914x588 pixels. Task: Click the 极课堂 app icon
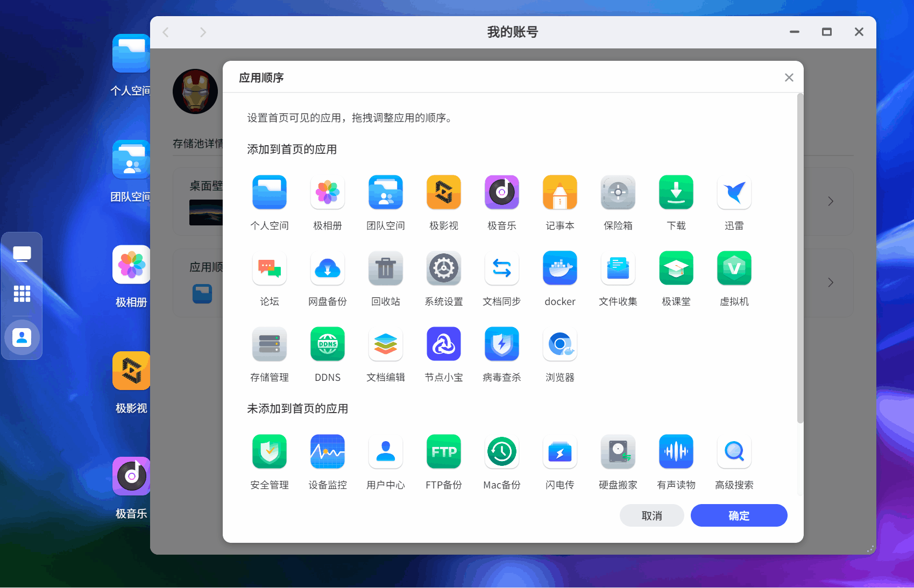[x=676, y=268]
